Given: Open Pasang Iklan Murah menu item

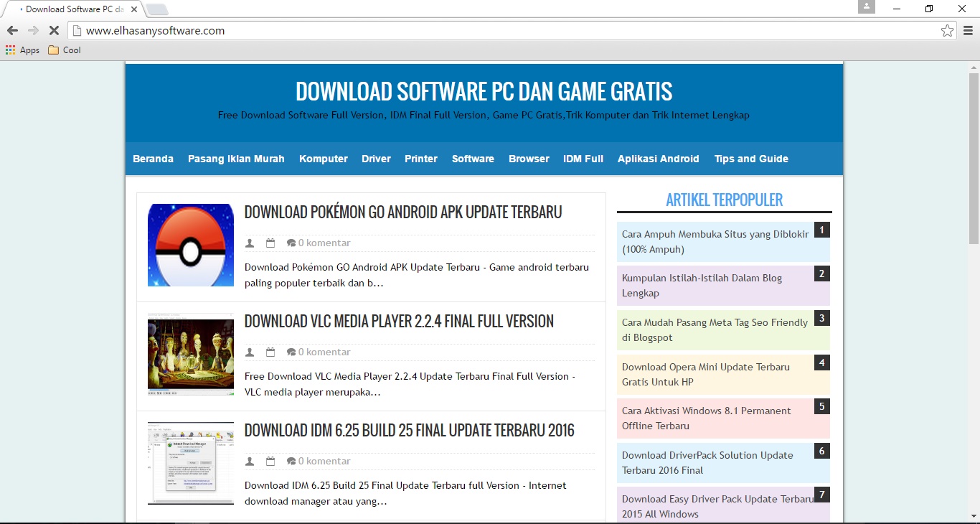Looking at the screenshot, I should [x=236, y=159].
